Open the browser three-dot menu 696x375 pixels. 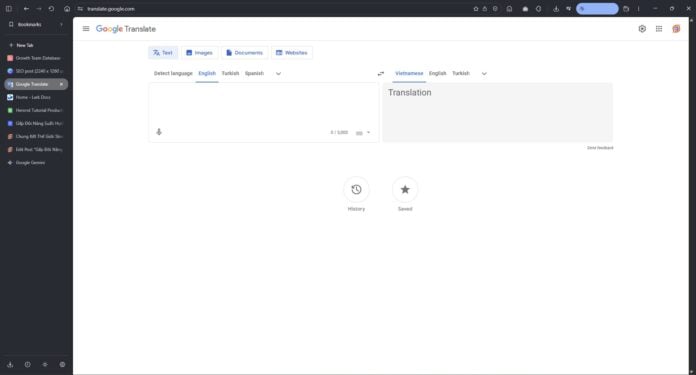click(x=639, y=9)
